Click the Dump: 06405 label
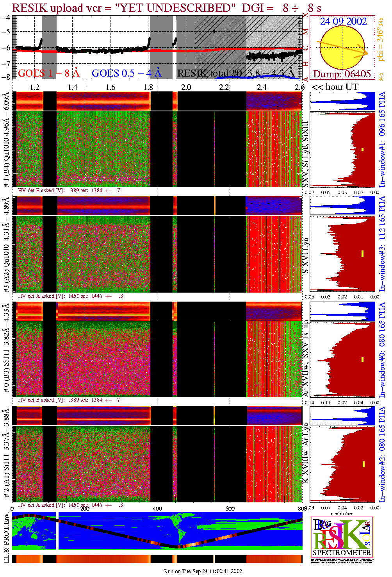 pyautogui.click(x=342, y=74)
